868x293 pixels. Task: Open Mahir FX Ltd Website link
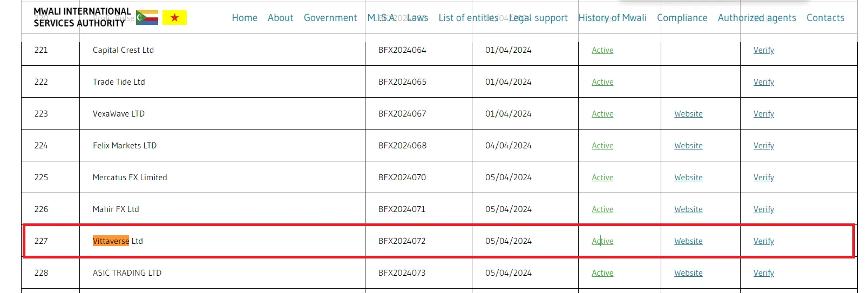coord(688,209)
